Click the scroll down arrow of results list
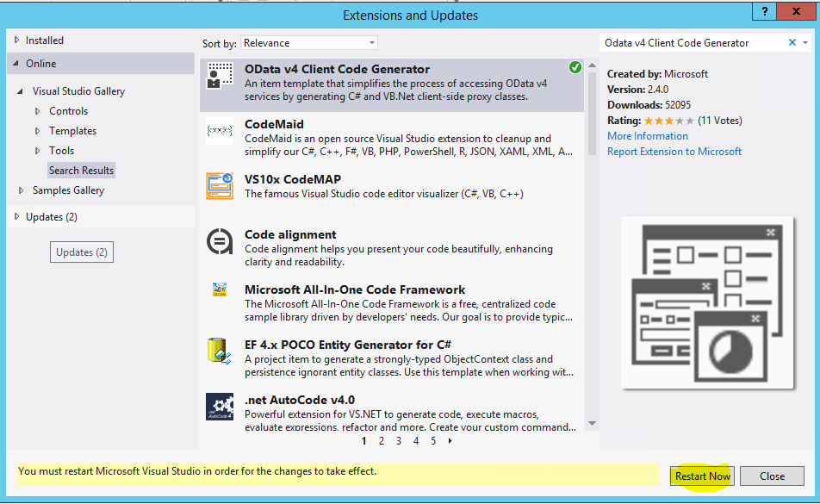Viewport: 820px width, 504px height. click(x=592, y=424)
